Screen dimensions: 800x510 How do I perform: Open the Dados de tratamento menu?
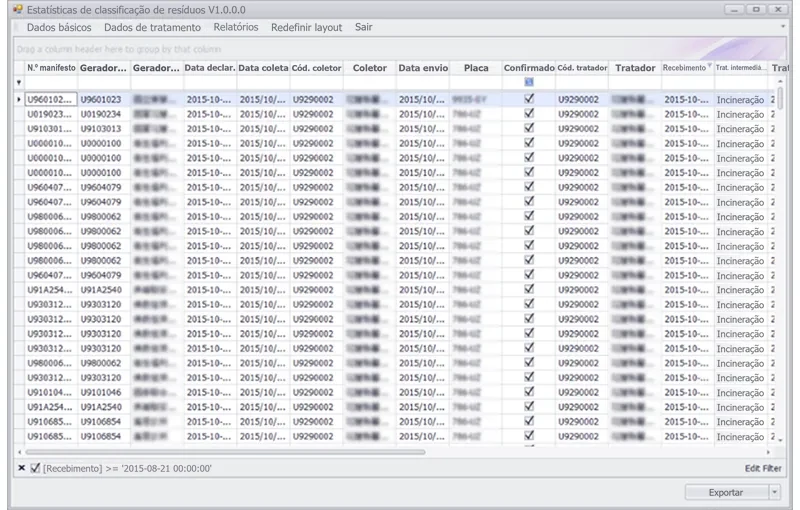[153, 28]
